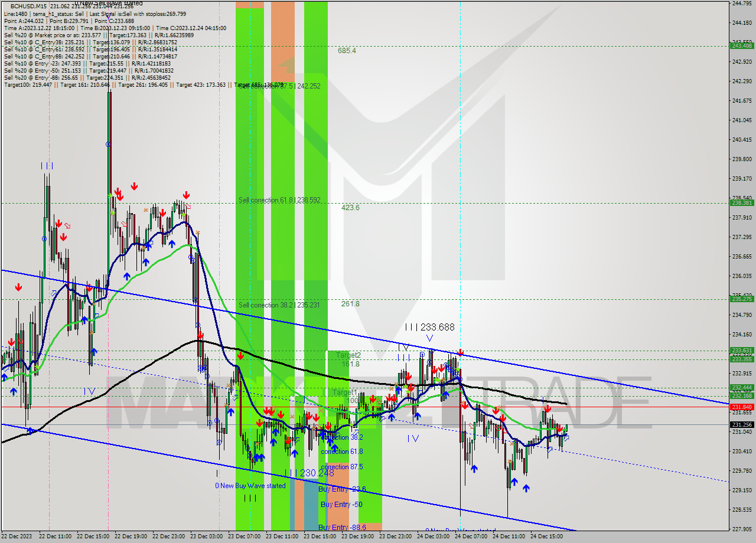Click the BCHUSD,M15 chart title
The image size is (756, 543).
(30, 6)
